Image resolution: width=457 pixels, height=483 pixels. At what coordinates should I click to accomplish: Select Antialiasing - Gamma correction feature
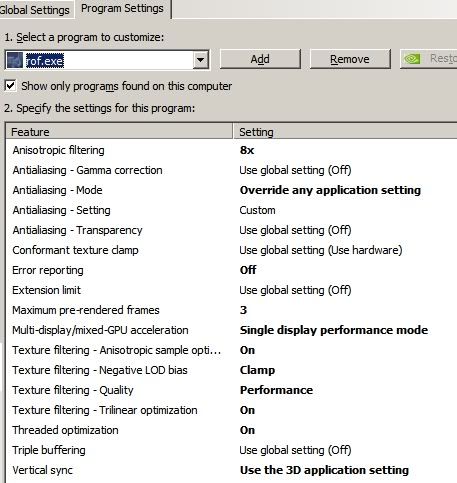[87, 170]
